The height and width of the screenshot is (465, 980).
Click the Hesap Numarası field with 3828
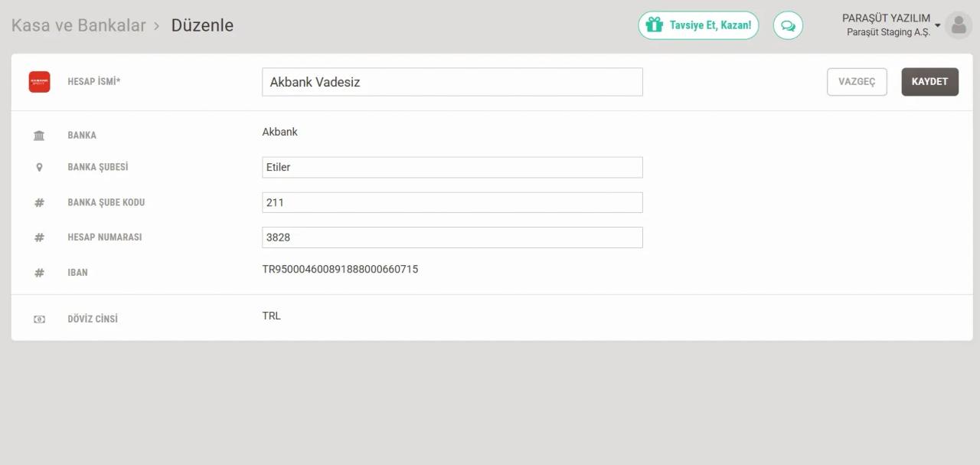point(452,237)
